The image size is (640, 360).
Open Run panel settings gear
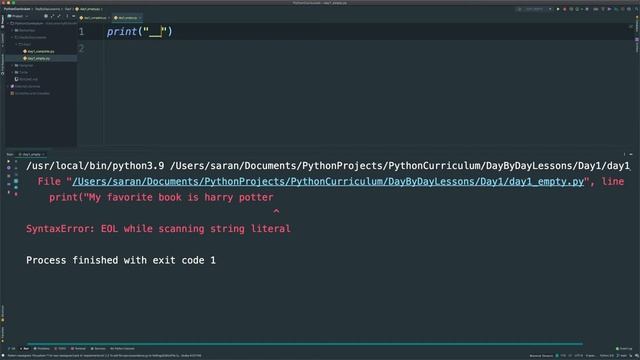(624, 154)
